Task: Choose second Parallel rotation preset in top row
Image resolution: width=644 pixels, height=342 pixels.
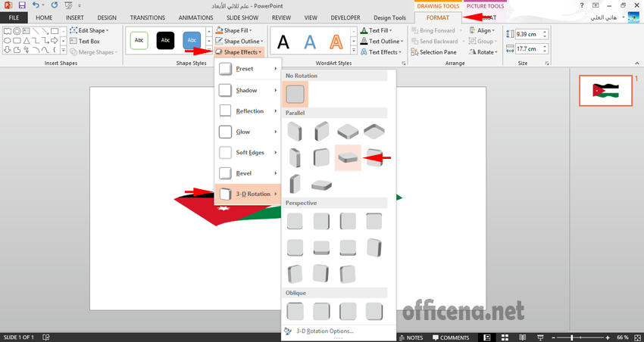Action: pyautogui.click(x=321, y=131)
